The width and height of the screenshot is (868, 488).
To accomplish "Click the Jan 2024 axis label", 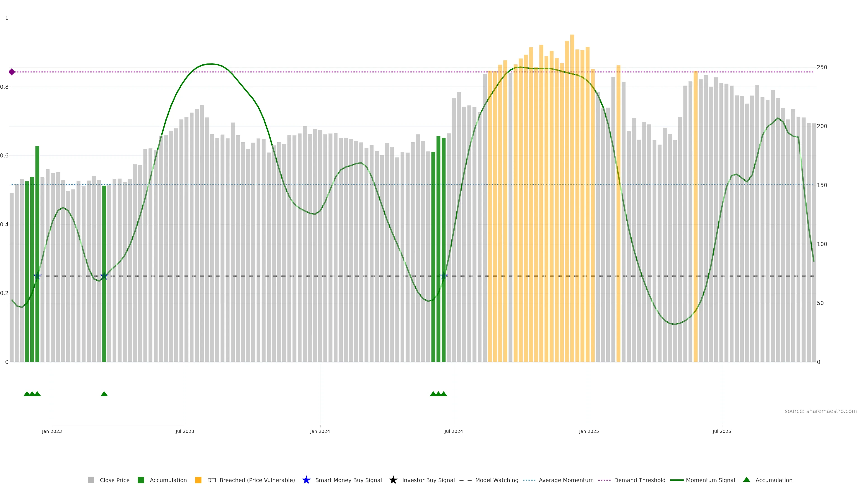I will click(x=320, y=431).
